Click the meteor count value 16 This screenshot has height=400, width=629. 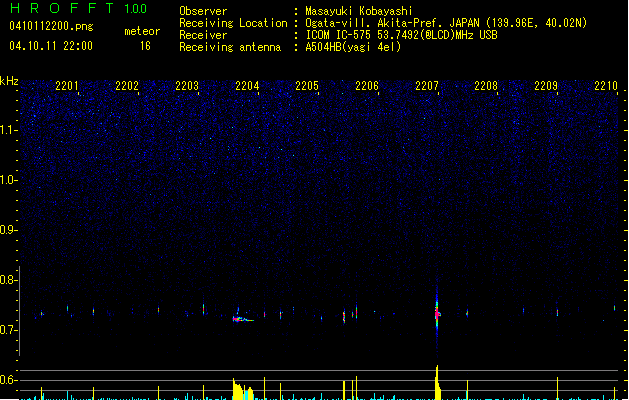[x=145, y=46]
